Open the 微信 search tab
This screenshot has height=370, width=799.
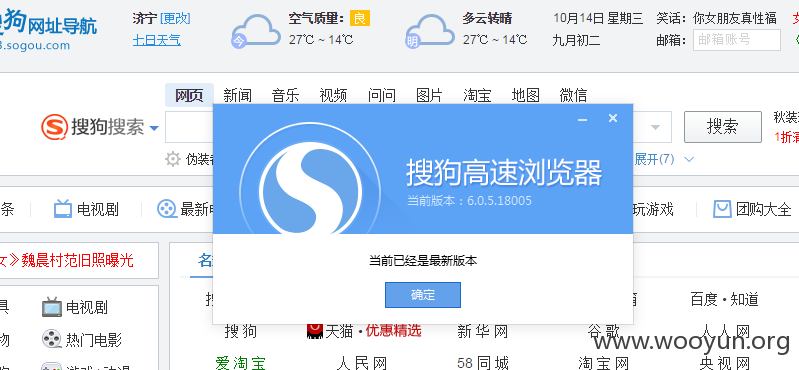tap(573, 95)
